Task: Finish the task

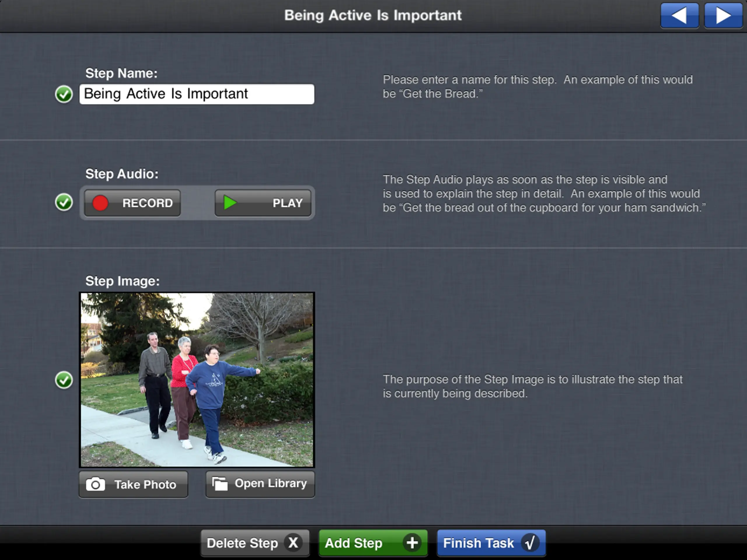Action: click(x=491, y=543)
